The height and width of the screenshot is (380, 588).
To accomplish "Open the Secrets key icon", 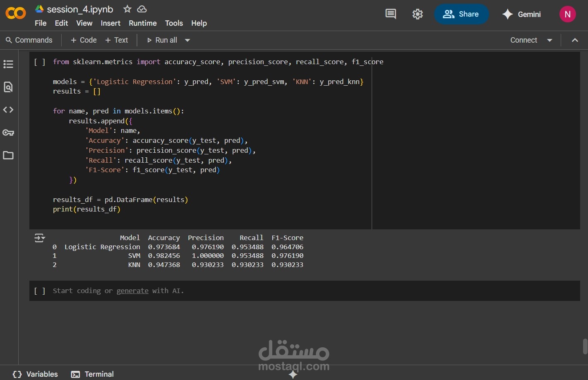I will pos(8,132).
